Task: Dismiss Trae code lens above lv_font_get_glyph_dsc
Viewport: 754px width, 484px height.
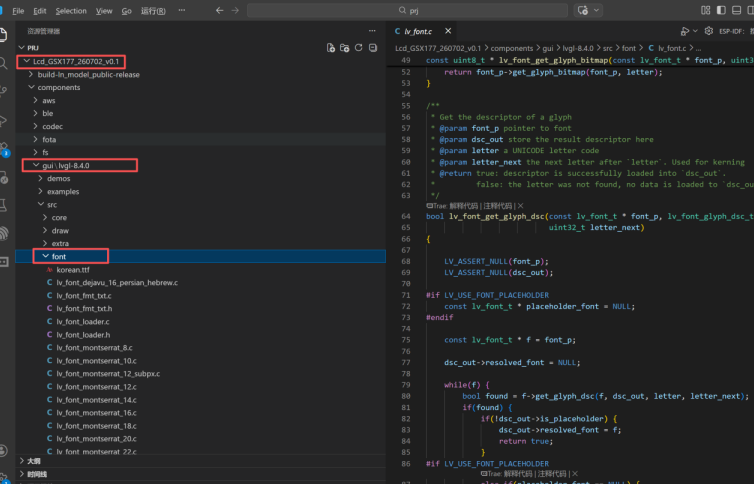Action: point(521,206)
